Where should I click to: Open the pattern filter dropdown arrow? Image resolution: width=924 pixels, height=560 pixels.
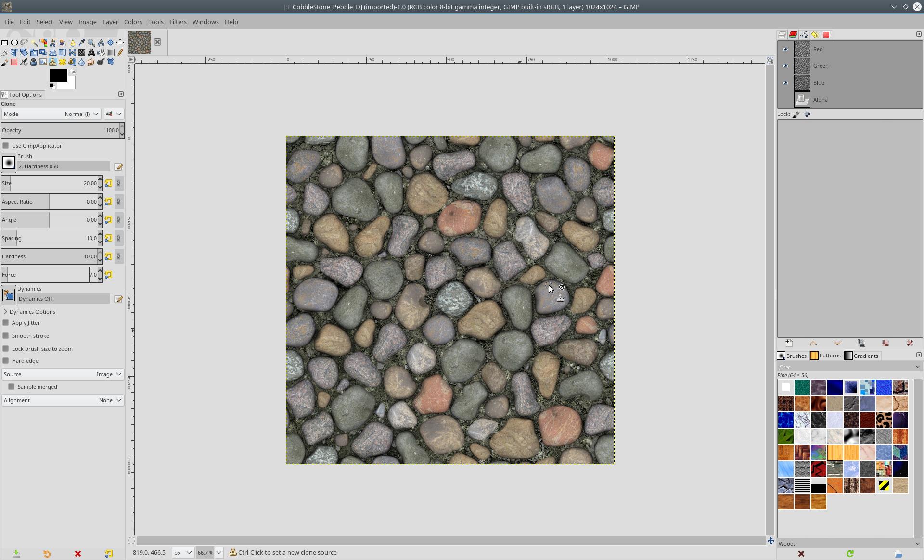click(917, 367)
